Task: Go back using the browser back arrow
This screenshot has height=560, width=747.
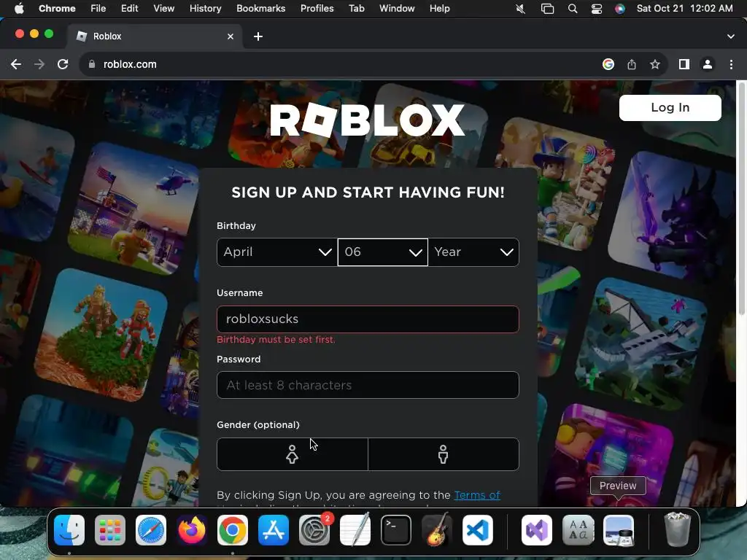Action: [16, 64]
